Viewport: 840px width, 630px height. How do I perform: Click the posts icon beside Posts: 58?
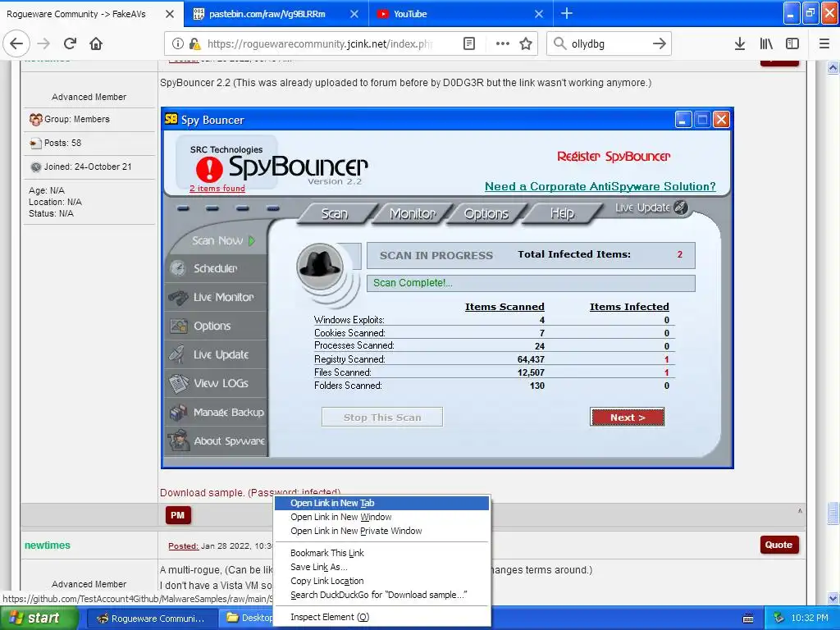point(36,143)
